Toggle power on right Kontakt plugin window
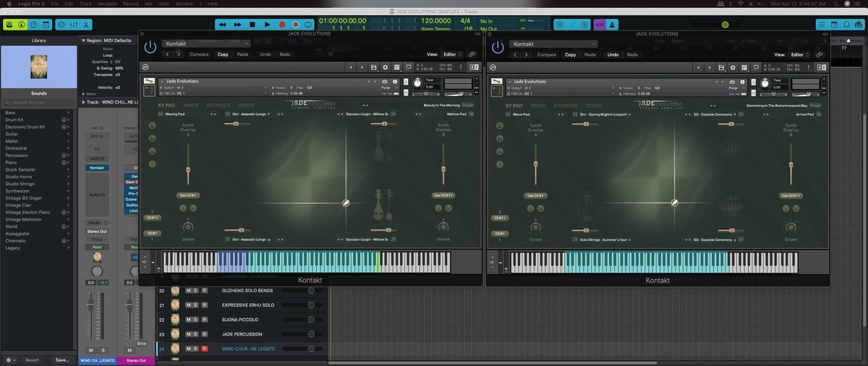This screenshot has width=868, height=366. (x=498, y=47)
